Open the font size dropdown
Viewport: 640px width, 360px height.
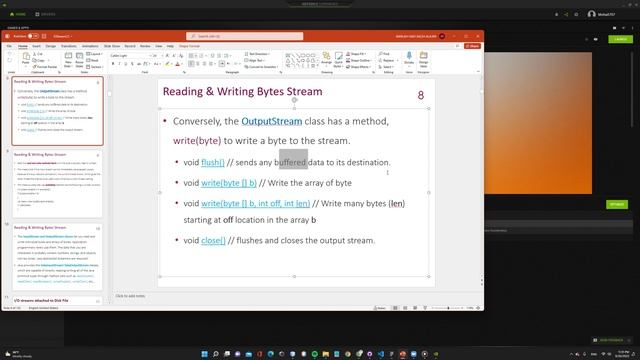click(x=158, y=56)
